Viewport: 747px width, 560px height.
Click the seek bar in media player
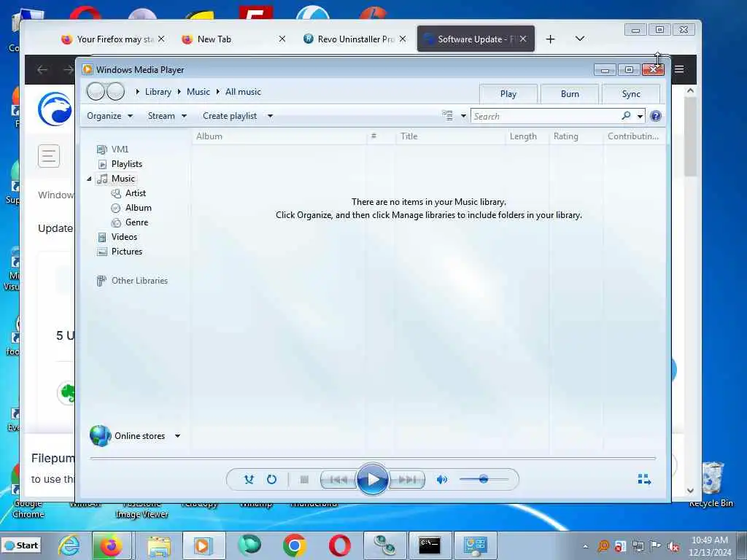(373, 458)
